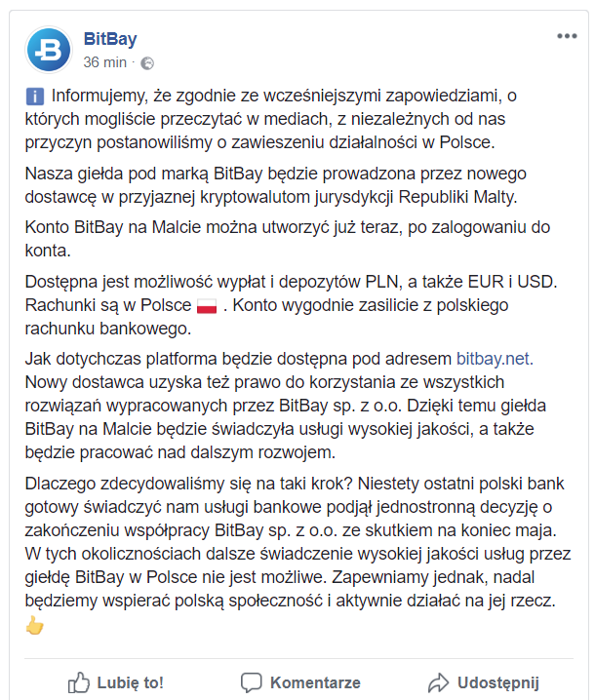This screenshot has width=595, height=700.
Task: Click the curved arrow share icon
Action: [438, 683]
